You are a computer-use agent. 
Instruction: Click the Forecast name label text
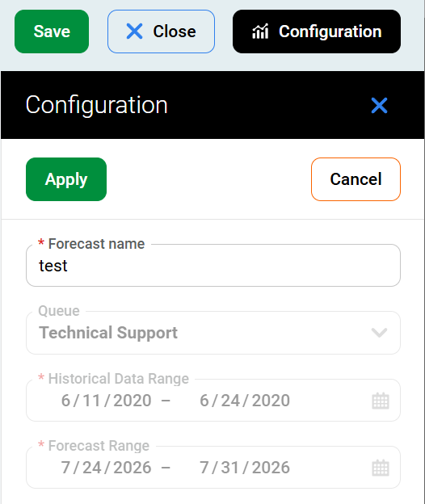(x=96, y=244)
